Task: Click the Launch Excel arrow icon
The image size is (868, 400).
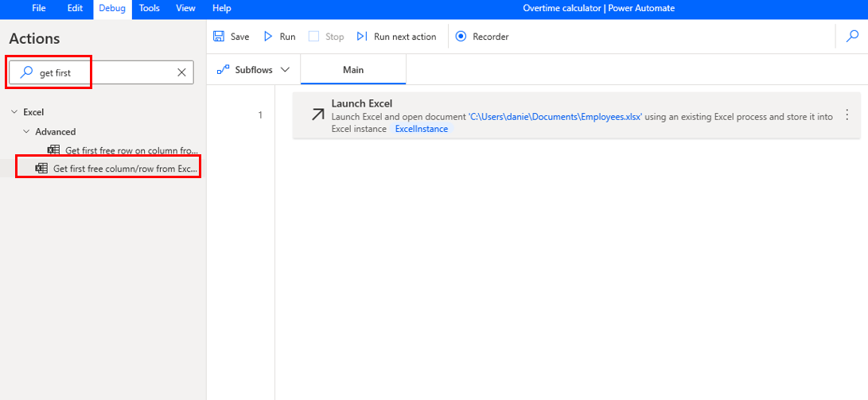Action: point(317,115)
